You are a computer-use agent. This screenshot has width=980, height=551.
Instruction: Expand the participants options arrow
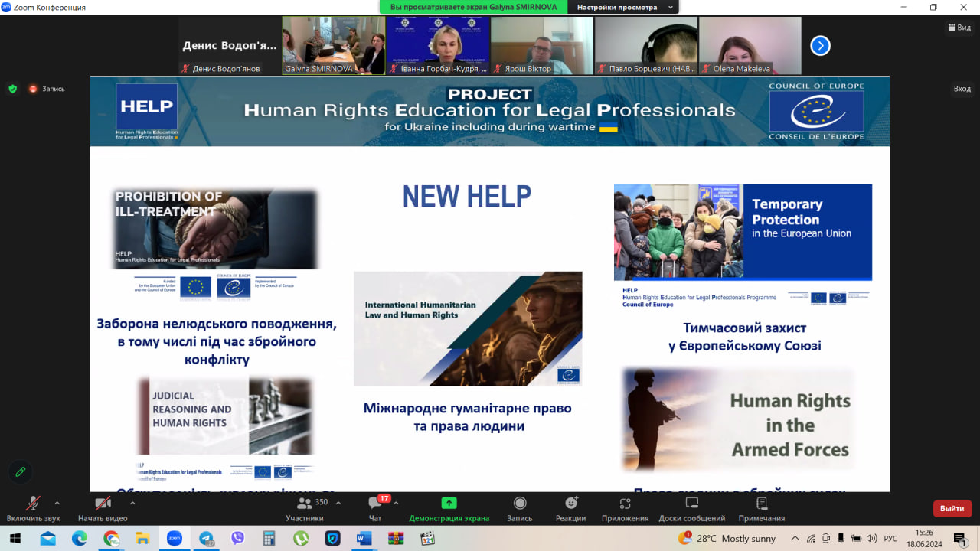338,503
